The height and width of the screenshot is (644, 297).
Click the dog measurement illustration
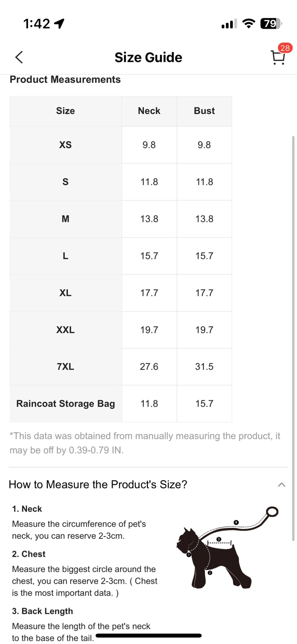point(228,547)
